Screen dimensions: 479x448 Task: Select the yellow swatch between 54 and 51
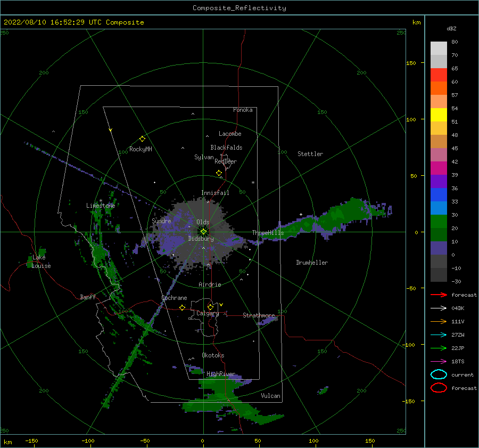(x=439, y=115)
